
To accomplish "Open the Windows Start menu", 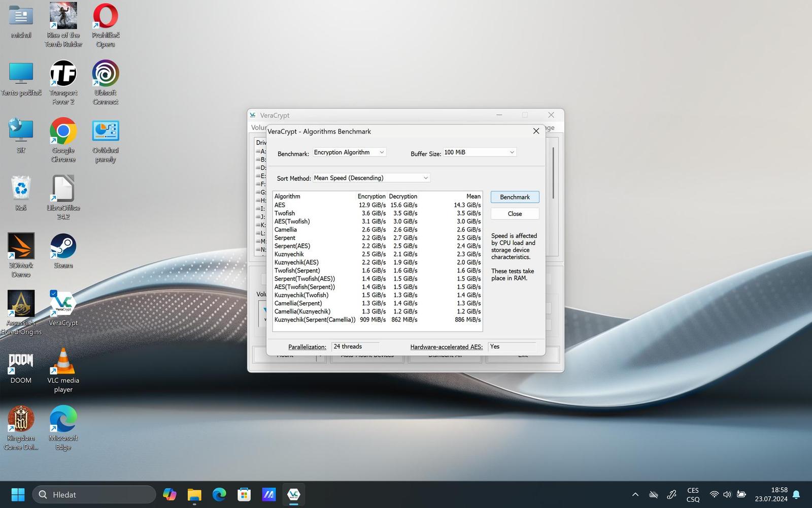I will (x=18, y=494).
